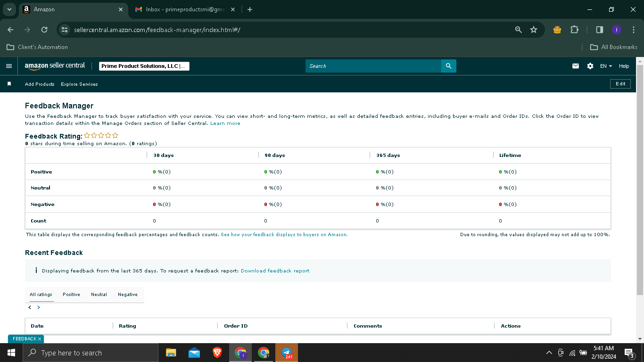Open the Learn more link
The height and width of the screenshot is (362, 644).
tap(225, 123)
